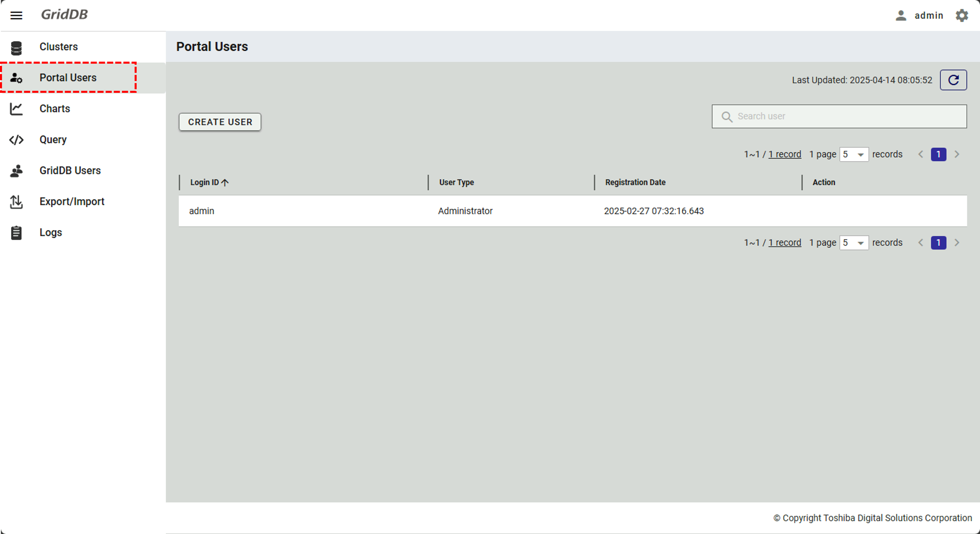
Task: Click the Search user input field
Action: 844,116
